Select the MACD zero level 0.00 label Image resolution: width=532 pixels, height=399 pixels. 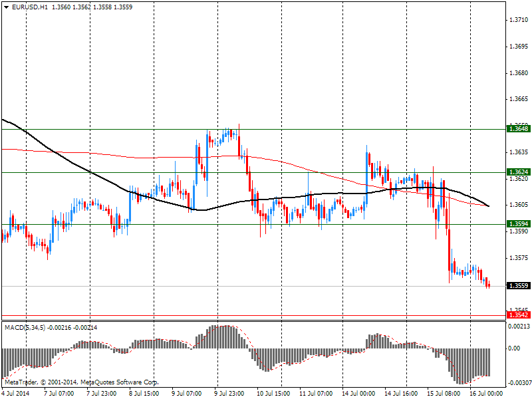tap(514, 348)
